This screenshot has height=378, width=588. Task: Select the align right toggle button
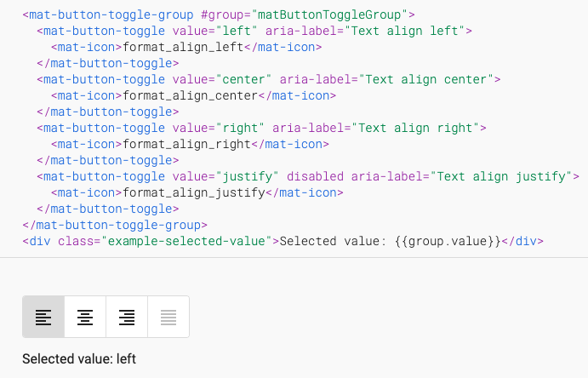point(127,317)
